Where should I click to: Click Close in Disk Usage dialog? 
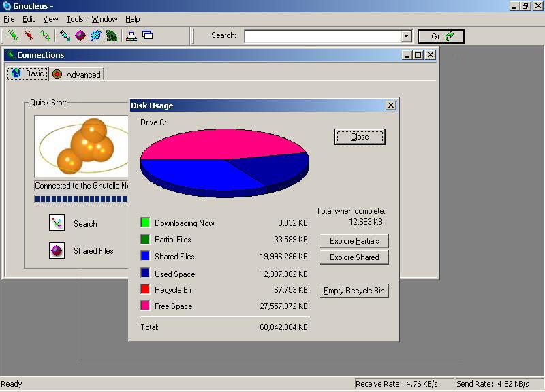click(360, 137)
